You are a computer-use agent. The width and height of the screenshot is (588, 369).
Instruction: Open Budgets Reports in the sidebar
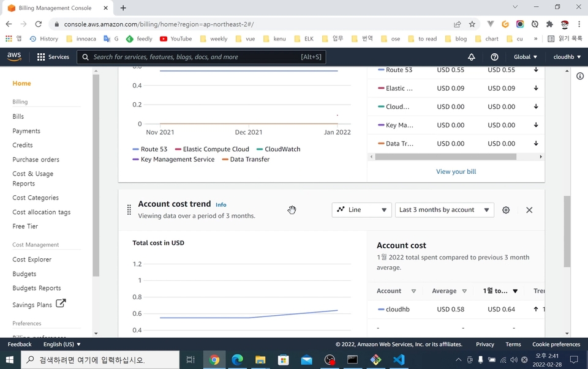coord(37,288)
